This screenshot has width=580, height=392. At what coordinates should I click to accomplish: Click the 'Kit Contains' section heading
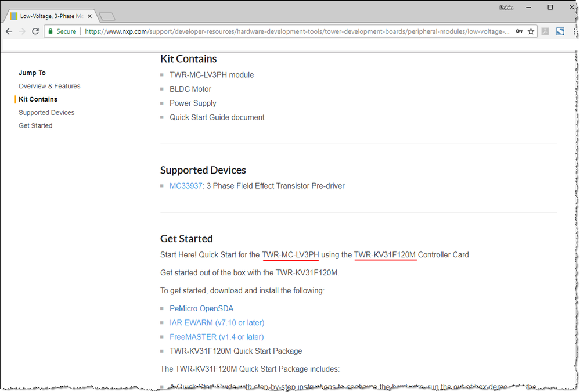[189, 59]
